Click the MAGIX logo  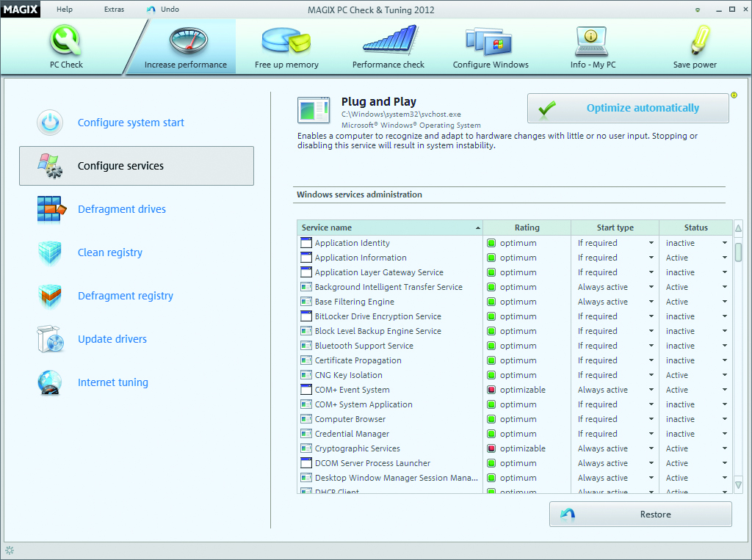click(21, 9)
